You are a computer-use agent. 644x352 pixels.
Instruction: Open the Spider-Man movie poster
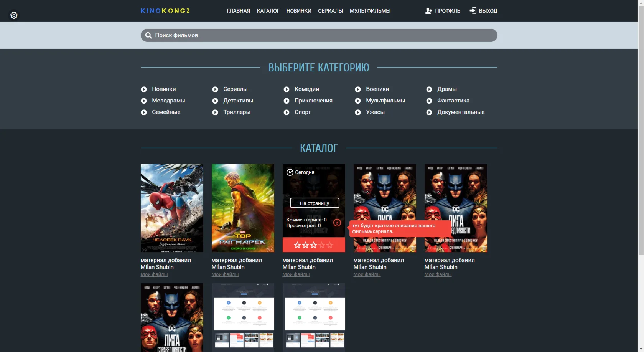[172, 208]
